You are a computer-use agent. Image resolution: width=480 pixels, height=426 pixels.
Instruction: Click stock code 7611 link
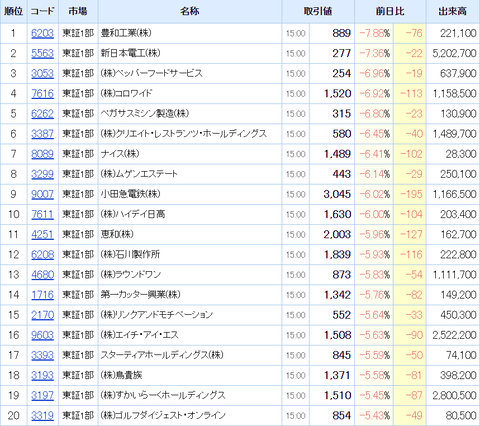pyautogui.click(x=42, y=214)
